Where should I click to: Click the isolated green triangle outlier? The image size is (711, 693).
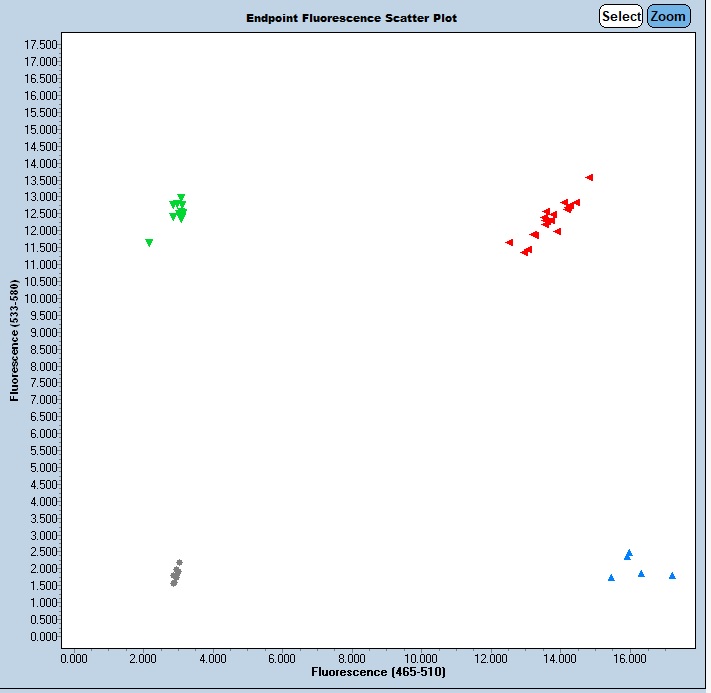[149, 242]
